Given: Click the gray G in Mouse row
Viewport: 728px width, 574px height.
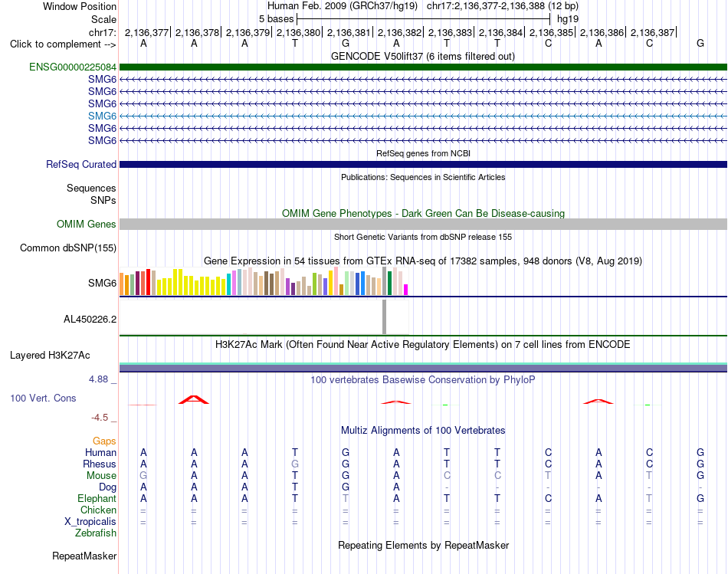Looking at the screenshot, I should pyautogui.click(x=143, y=476).
